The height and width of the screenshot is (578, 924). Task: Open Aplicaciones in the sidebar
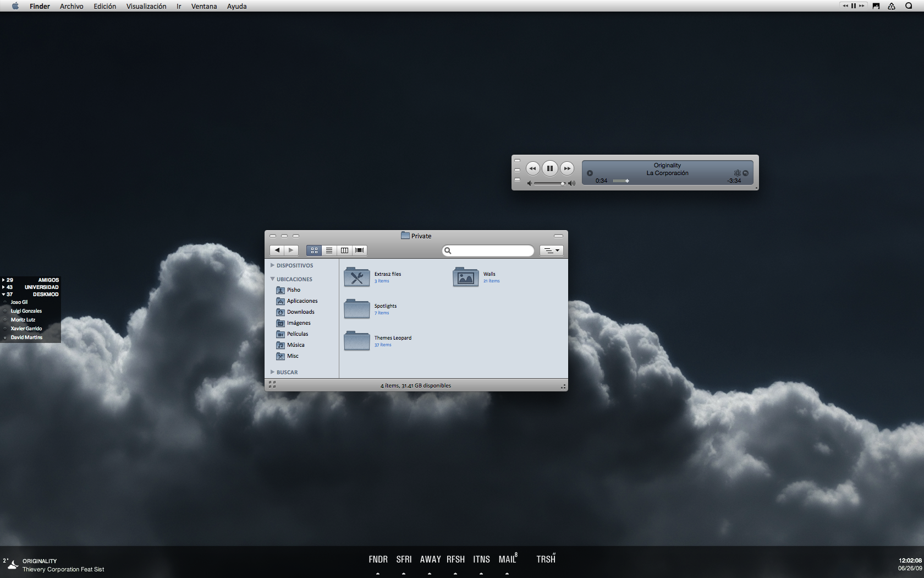(x=297, y=301)
